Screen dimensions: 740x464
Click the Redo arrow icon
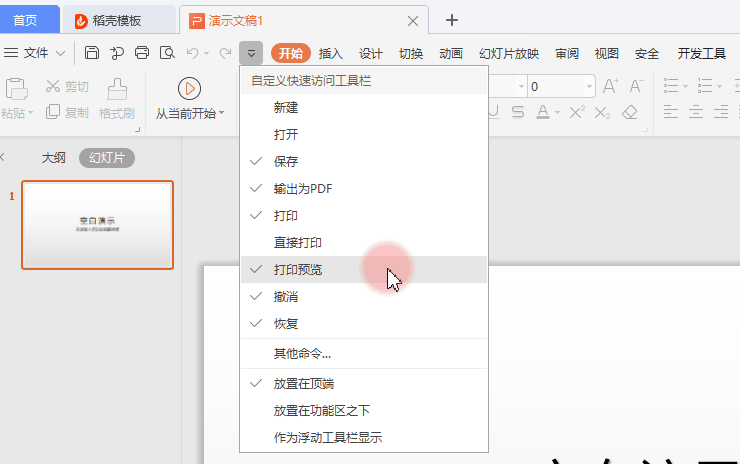[x=226, y=53]
